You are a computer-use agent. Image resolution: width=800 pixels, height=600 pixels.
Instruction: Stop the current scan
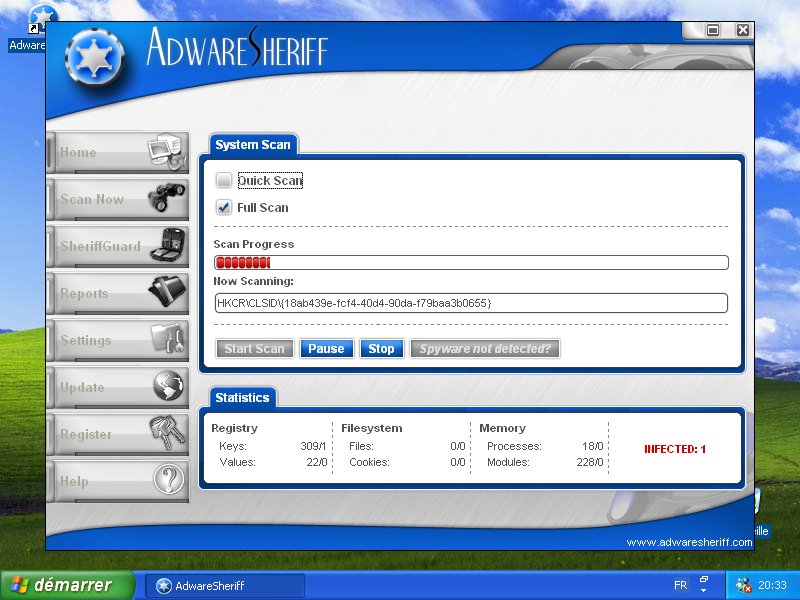[x=382, y=348]
